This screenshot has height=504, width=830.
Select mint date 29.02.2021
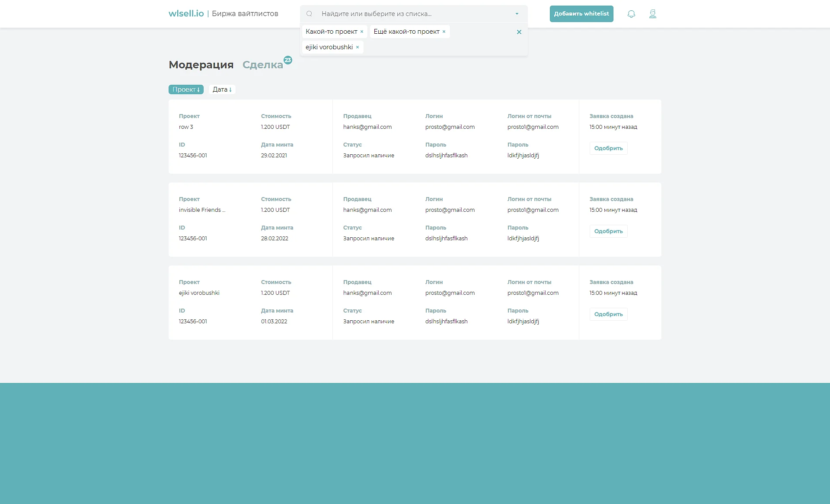point(274,156)
